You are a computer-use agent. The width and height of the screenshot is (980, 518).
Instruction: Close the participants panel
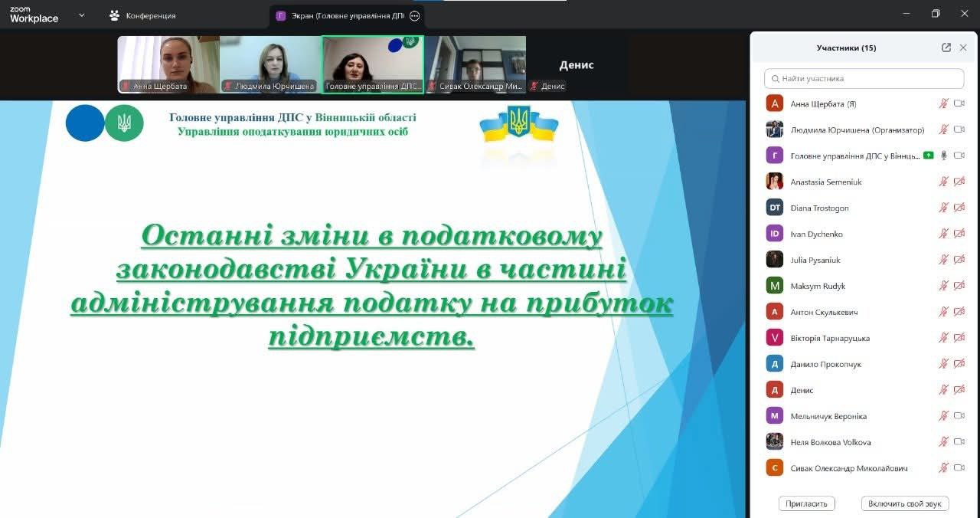click(x=963, y=48)
